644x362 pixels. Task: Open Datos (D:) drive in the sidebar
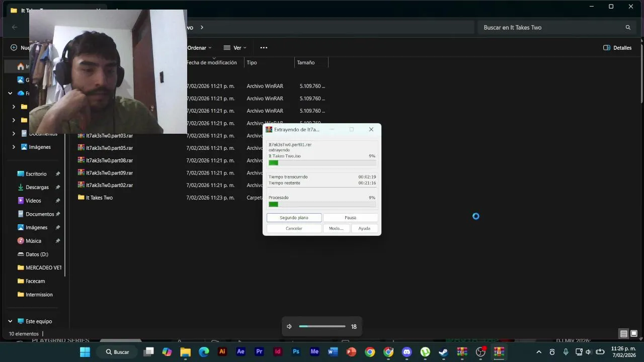[37, 254]
